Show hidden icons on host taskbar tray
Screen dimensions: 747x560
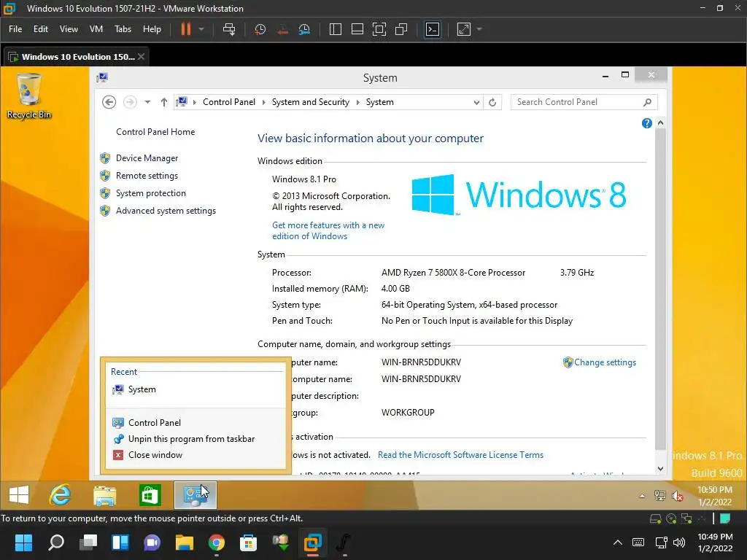[x=617, y=542]
